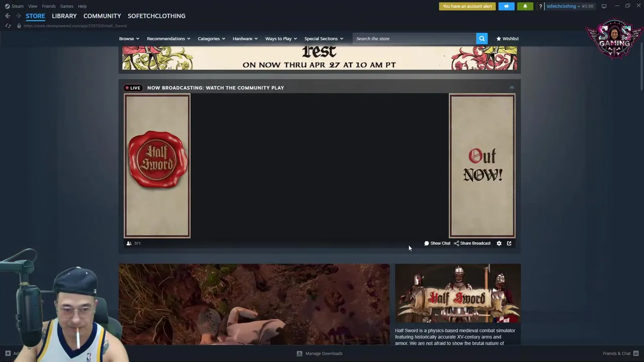Open the broadcast settings gear
This screenshot has width=644, height=362.
tap(499, 243)
